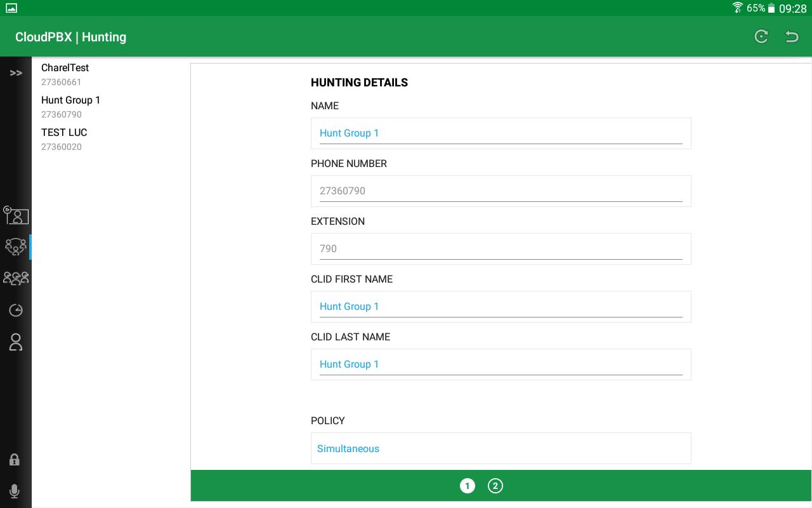
Task: Select the Hunting groups sidebar icon
Action: click(x=16, y=246)
